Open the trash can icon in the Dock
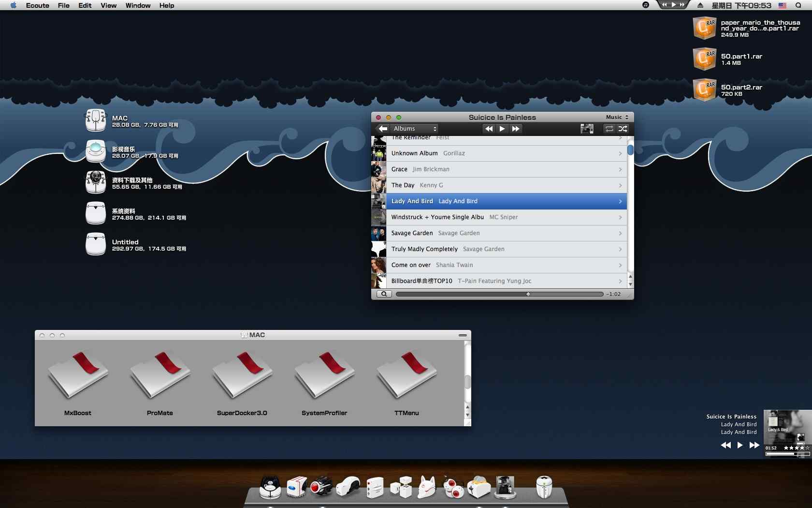This screenshot has width=812, height=508. 544,487
